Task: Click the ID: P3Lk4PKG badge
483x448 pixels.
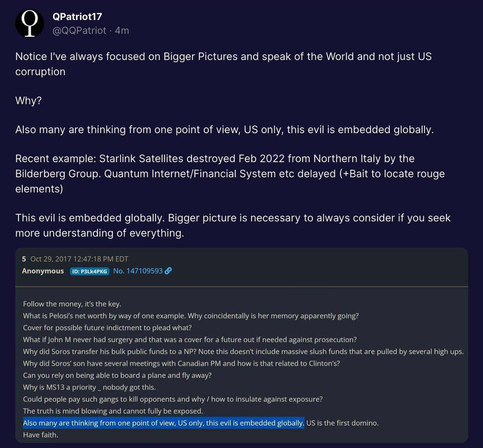Action: (x=89, y=271)
